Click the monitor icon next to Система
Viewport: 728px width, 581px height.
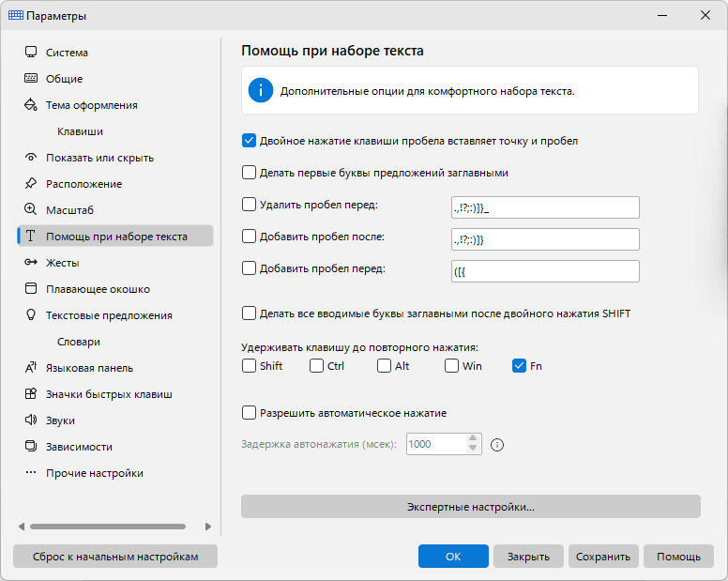pos(31,52)
